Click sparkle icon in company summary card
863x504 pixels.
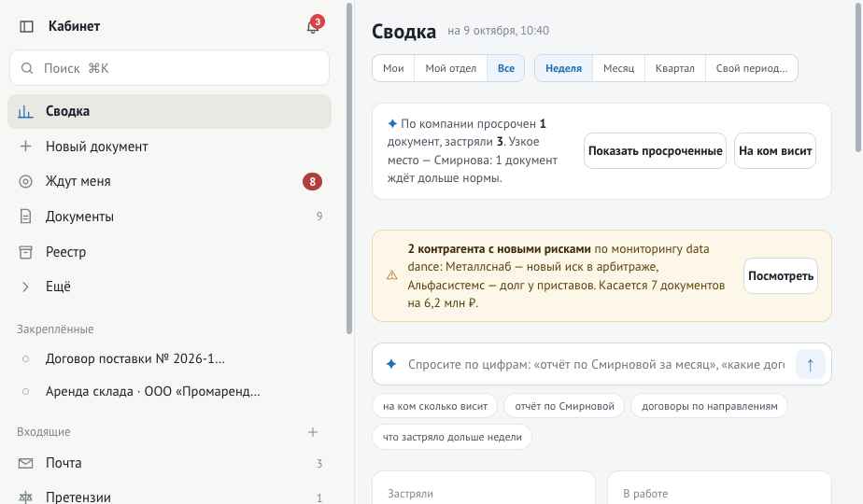(x=392, y=124)
